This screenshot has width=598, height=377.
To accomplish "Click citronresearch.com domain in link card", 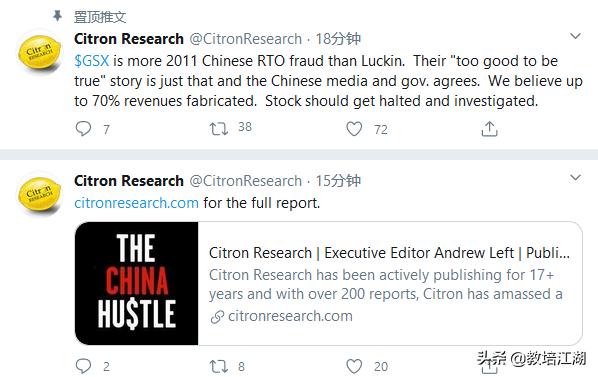I will [290, 316].
